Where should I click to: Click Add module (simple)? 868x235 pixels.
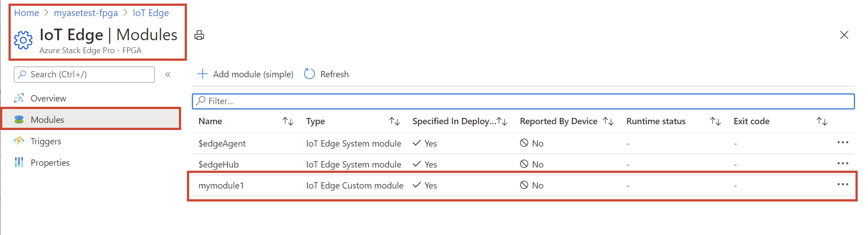coord(246,74)
